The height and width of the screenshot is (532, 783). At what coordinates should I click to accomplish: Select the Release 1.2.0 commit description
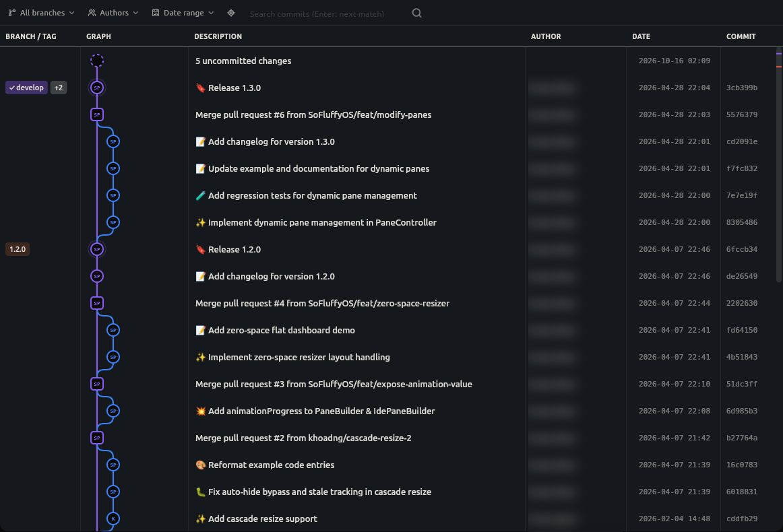[228, 250]
